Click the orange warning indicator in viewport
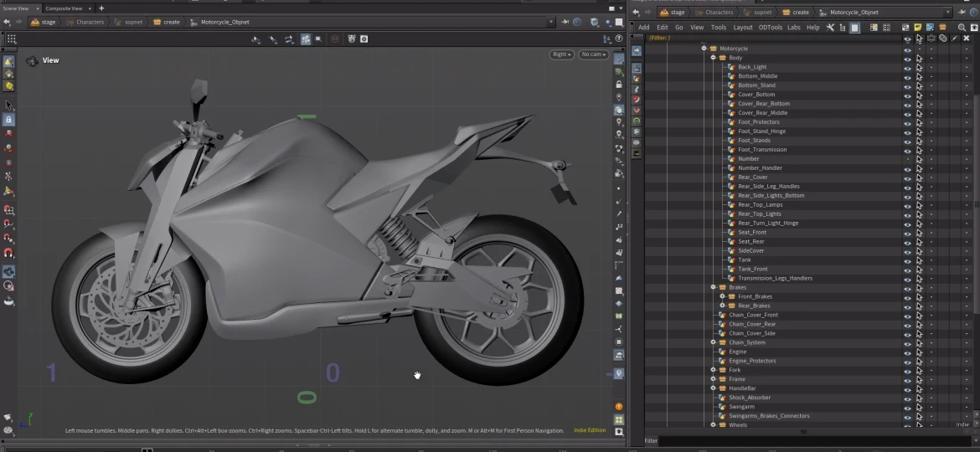The width and height of the screenshot is (980, 452). click(x=619, y=407)
